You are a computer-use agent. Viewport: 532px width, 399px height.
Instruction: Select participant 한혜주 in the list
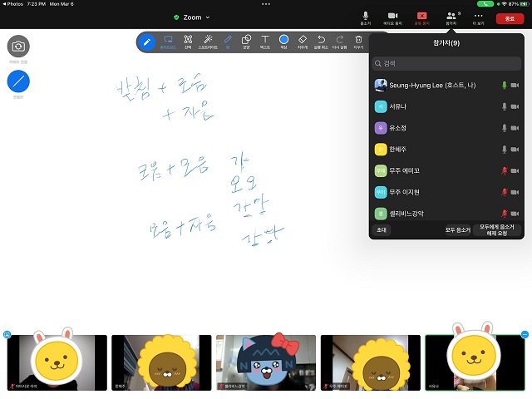pos(446,150)
